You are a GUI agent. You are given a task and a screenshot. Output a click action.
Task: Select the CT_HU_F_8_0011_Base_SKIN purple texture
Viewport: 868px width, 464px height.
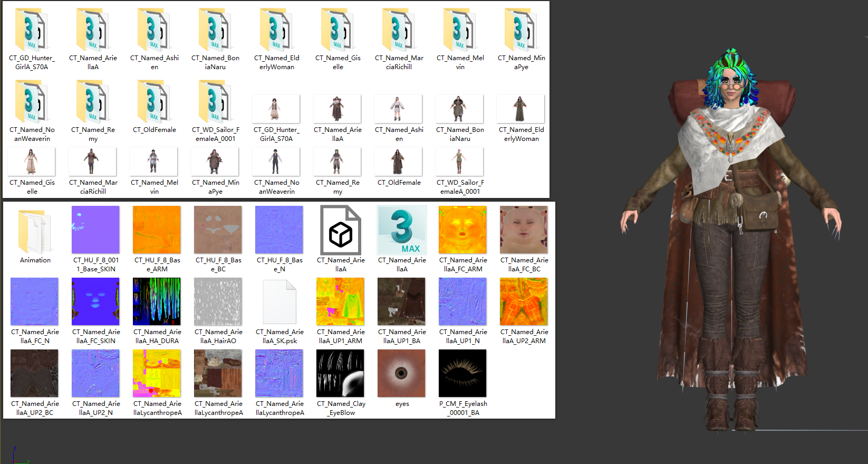coord(95,230)
